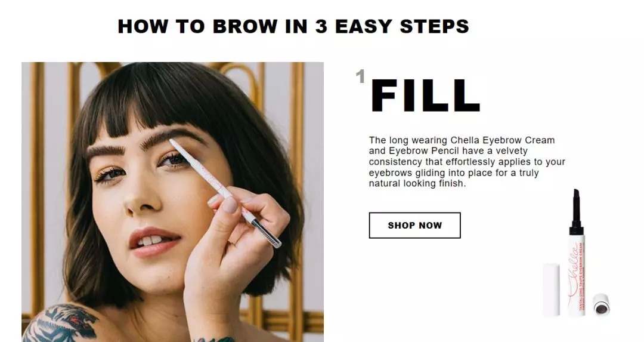Click the 'How to Brow in 3 Easy Steps' title

pos(293,26)
